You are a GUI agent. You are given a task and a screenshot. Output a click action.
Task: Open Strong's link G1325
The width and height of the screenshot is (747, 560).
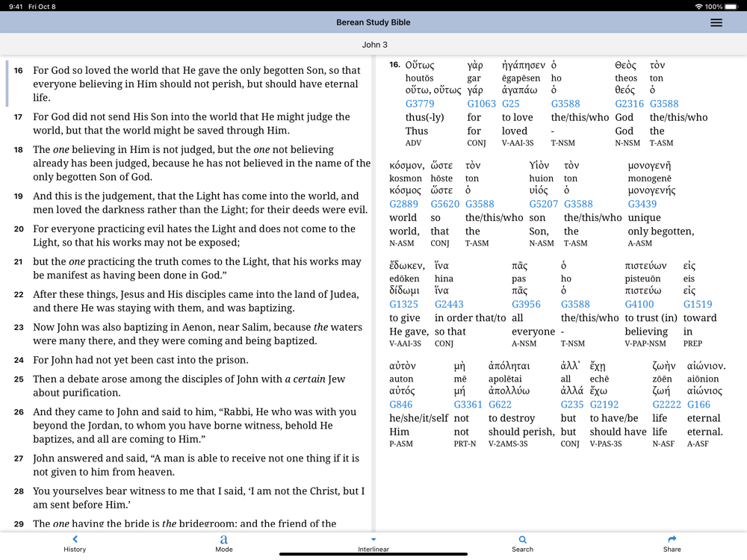coord(403,304)
